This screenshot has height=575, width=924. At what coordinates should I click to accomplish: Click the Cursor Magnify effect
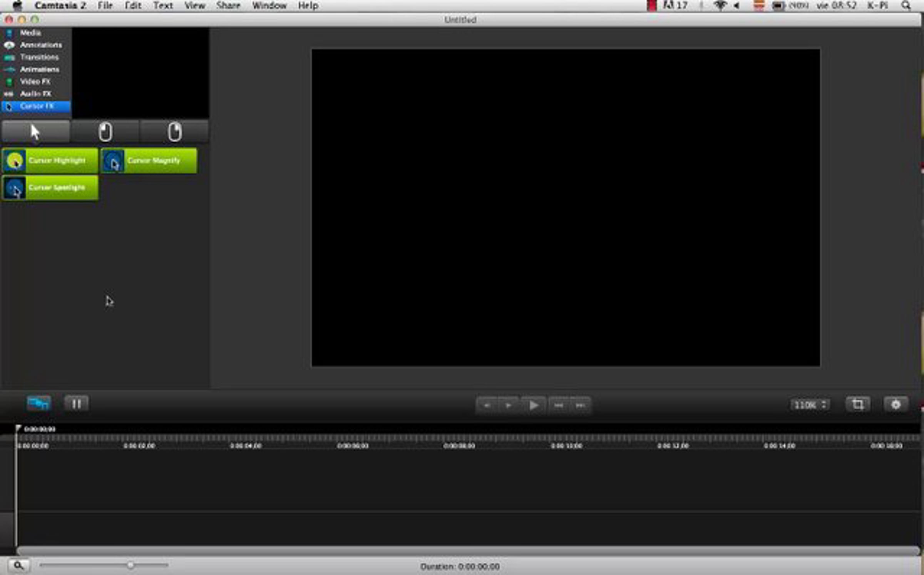149,161
